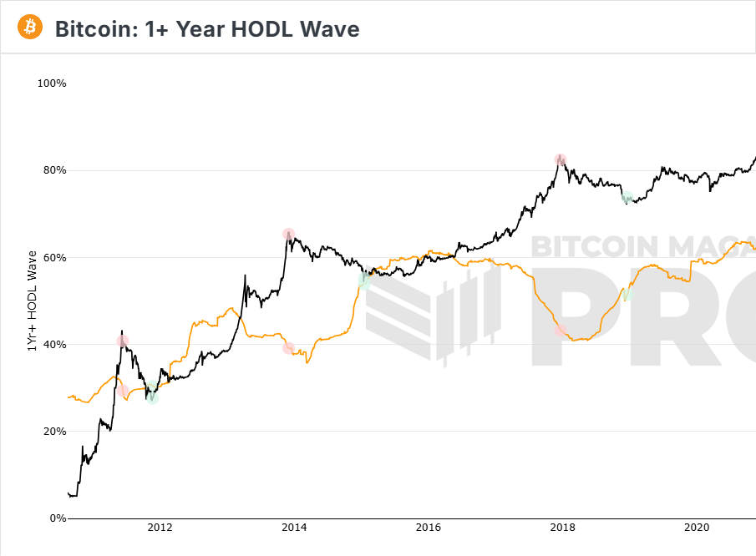Viewport: 756px width, 556px height.
Task: Select pink marker on orange line near 2014
Action: [288, 348]
